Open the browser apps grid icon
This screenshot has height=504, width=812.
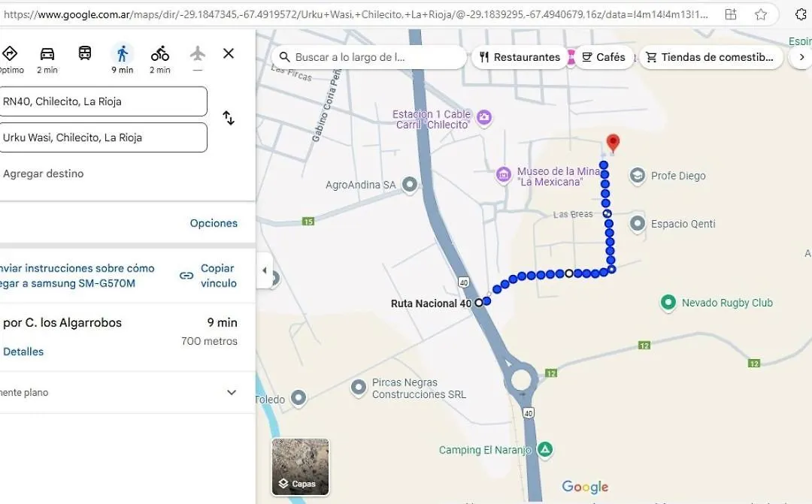click(x=731, y=14)
